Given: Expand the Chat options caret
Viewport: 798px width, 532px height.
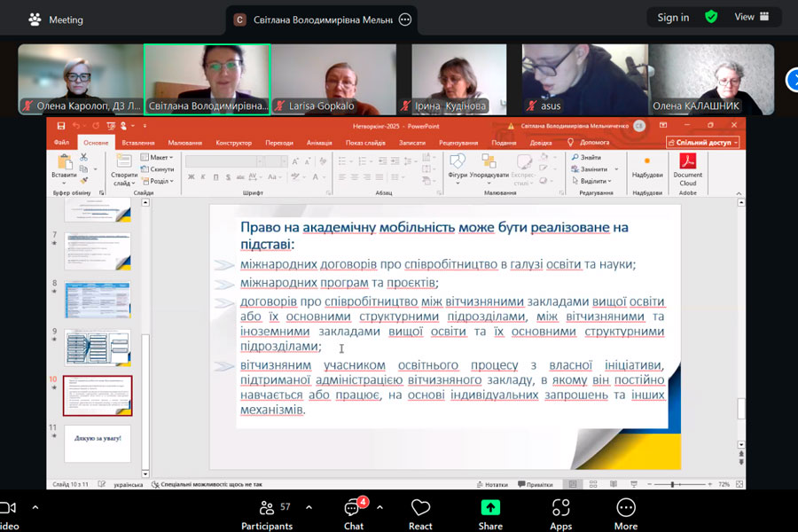Looking at the screenshot, I should coord(379,507).
